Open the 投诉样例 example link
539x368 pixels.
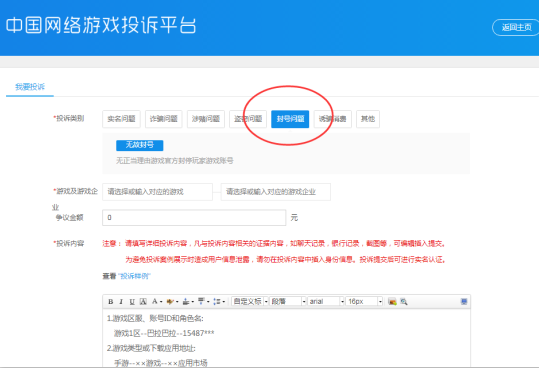[134, 276]
